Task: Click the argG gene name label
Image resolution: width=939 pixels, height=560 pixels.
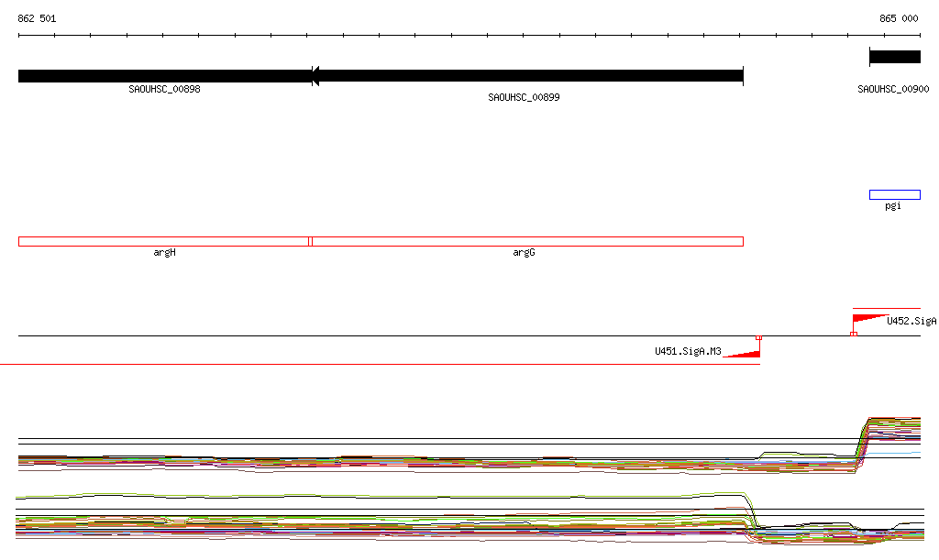Action: pyautogui.click(x=524, y=252)
